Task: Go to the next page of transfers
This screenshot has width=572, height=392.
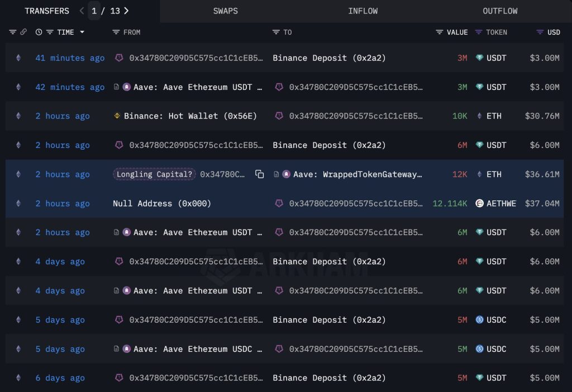Action: (x=126, y=11)
